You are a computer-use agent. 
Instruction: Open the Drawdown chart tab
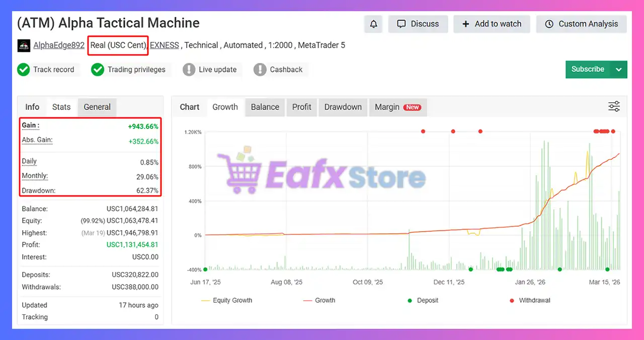click(x=343, y=107)
